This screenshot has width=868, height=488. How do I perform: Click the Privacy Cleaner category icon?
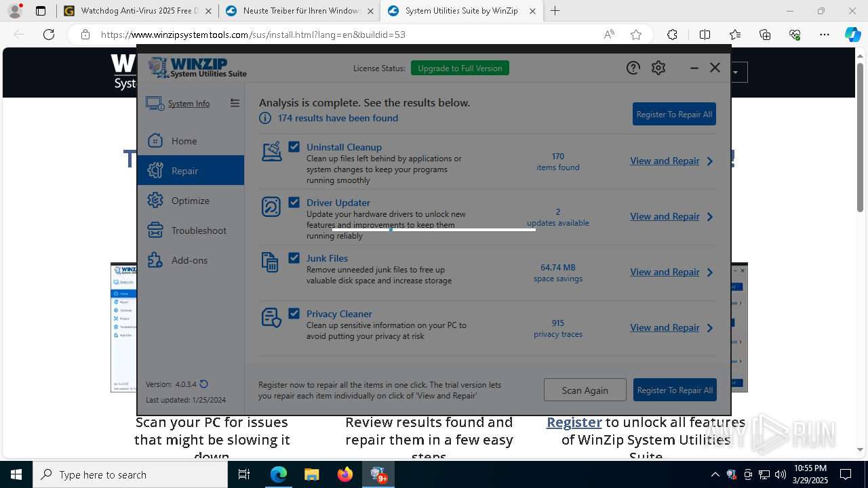pyautogui.click(x=271, y=318)
